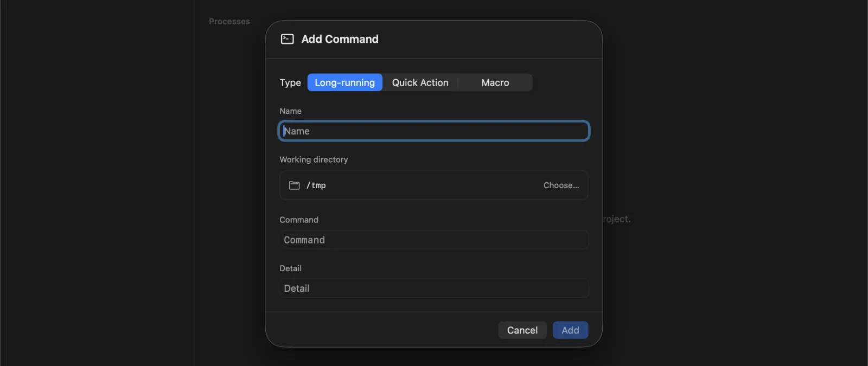Screen dimensions: 868x366
Task: Select the Long-running command type
Action: [345, 82]
